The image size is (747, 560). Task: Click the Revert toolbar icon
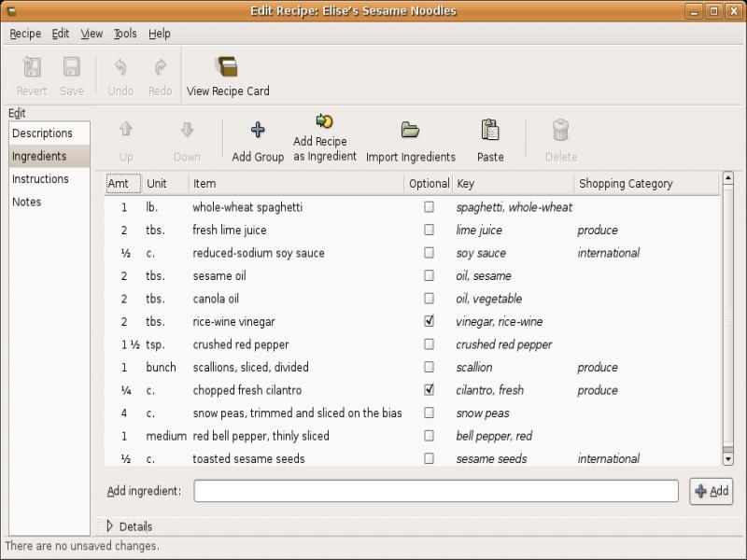(32, 67)
